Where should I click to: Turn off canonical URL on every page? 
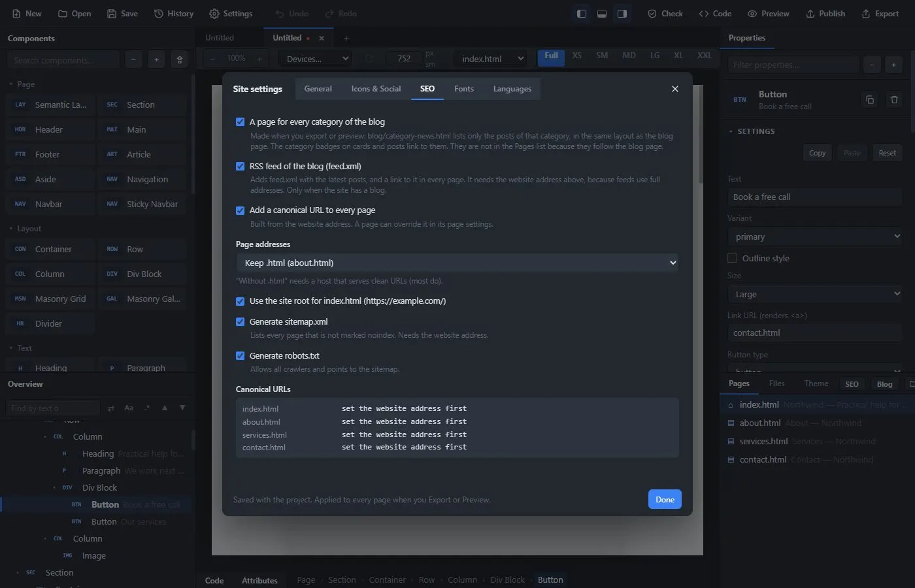click(241, 210)
